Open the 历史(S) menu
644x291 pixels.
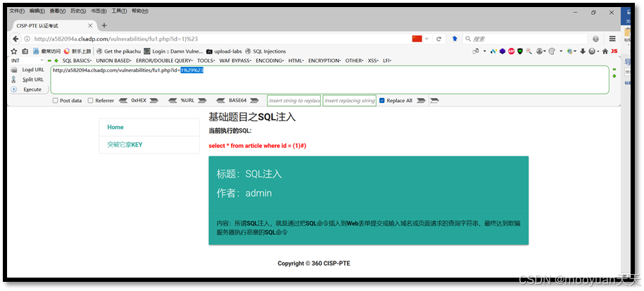click(78, 11)
